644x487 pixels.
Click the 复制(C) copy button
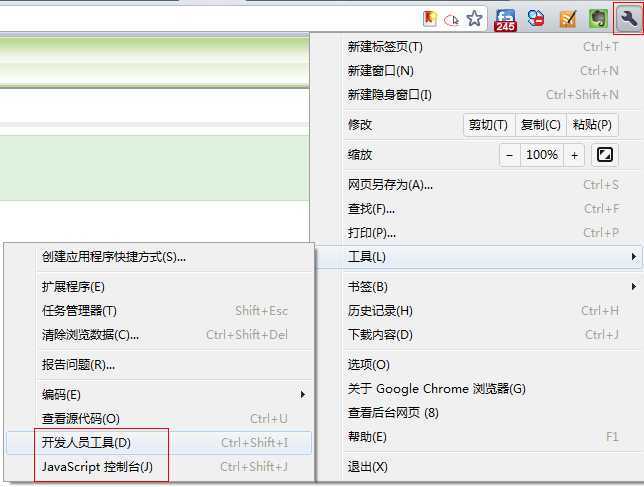(540, 124)
